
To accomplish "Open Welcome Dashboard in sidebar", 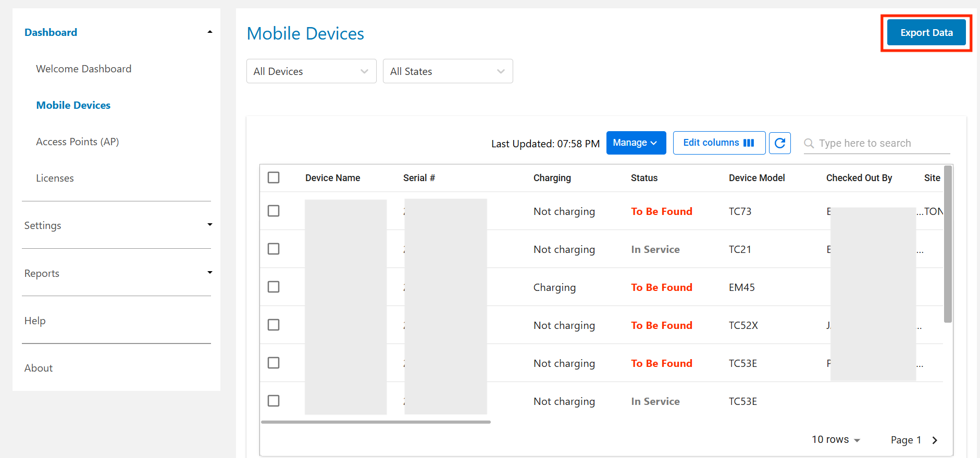I will tap(84, 69).
